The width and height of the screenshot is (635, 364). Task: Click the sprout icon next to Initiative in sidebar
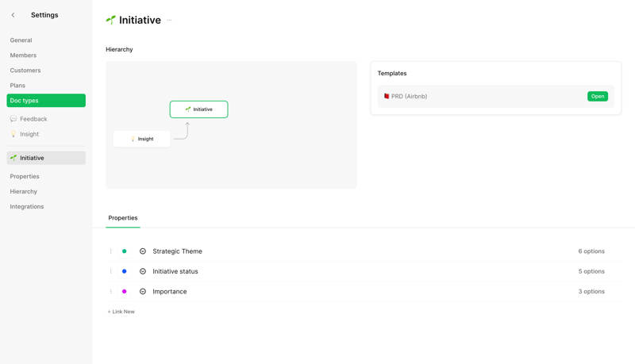click(13, 158)
